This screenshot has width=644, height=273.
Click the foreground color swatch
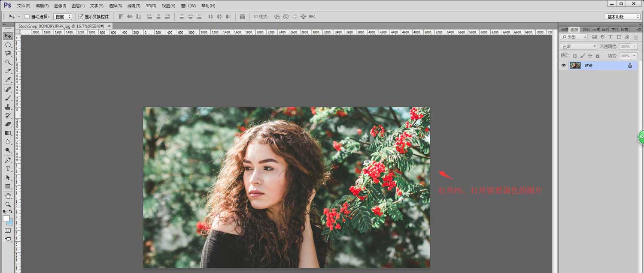click(6, 219)
